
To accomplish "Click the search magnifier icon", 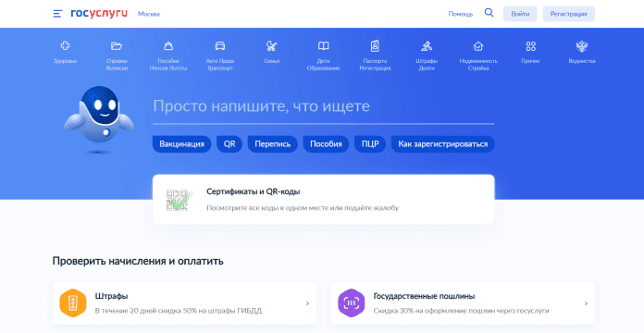I will pyautogui.click(x=489, y=13).
